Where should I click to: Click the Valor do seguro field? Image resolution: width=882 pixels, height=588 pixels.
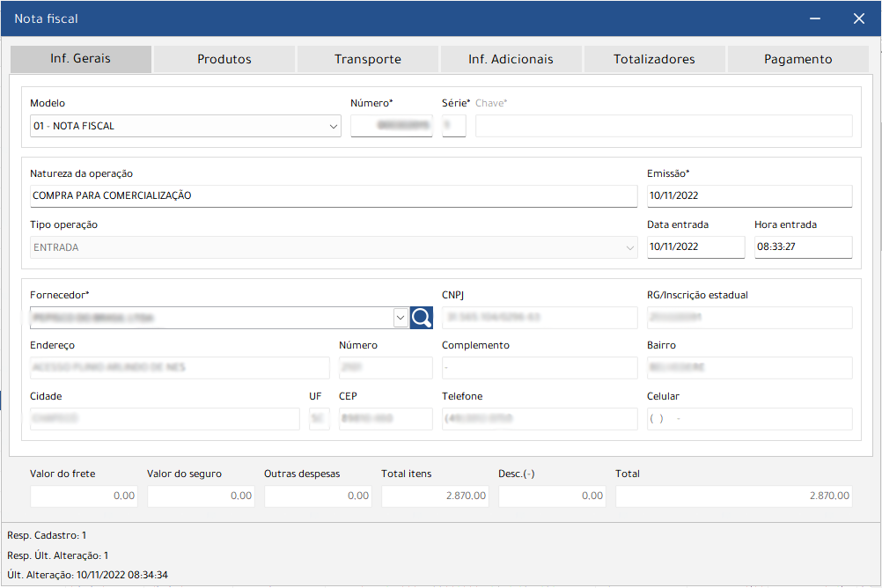point(201,496)
